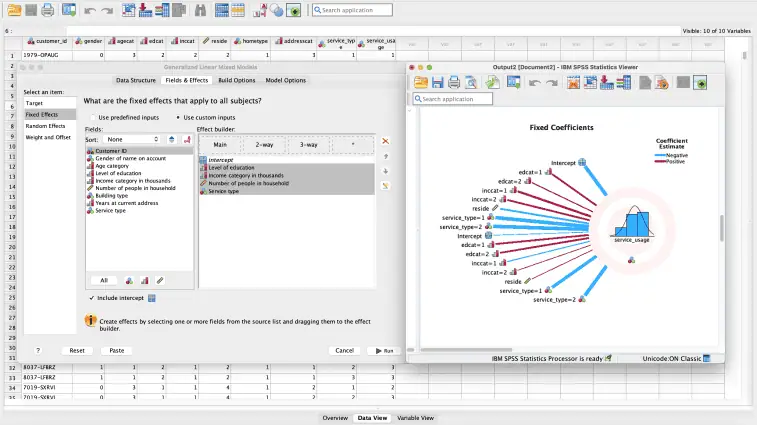Click the help question mark button
Viewport: 757px width, 425px height.
coord(38,351)
